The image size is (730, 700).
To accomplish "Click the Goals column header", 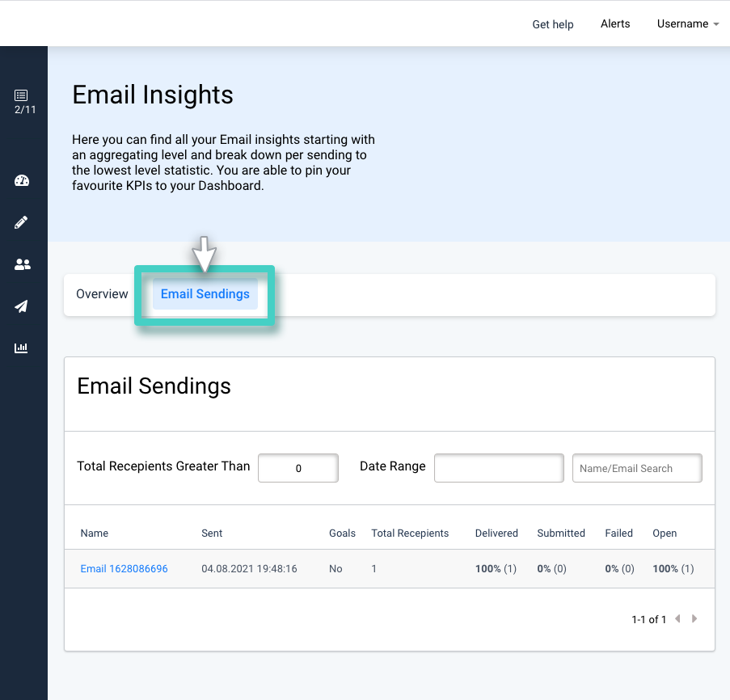I will [342, 533].
